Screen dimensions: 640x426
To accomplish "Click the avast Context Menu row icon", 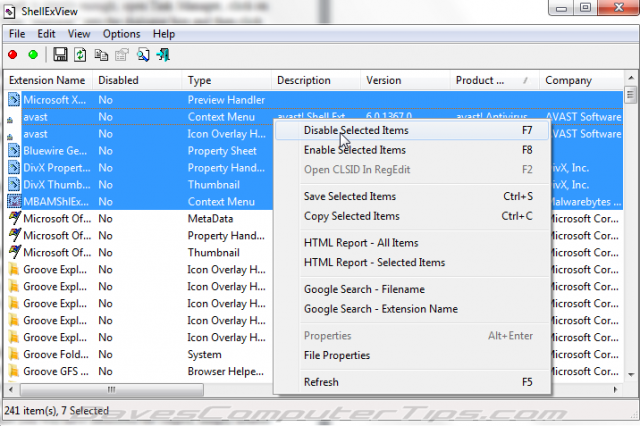I will tap(10, 120).
